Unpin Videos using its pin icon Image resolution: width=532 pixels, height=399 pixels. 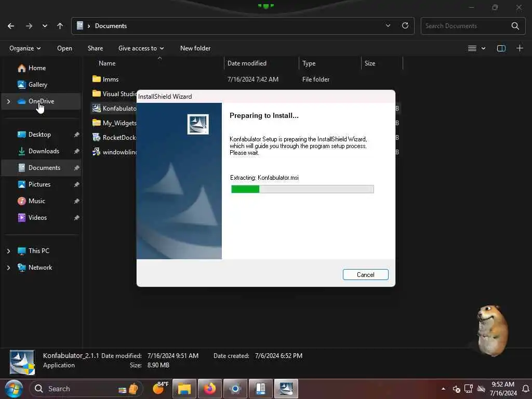click(76, 218)
